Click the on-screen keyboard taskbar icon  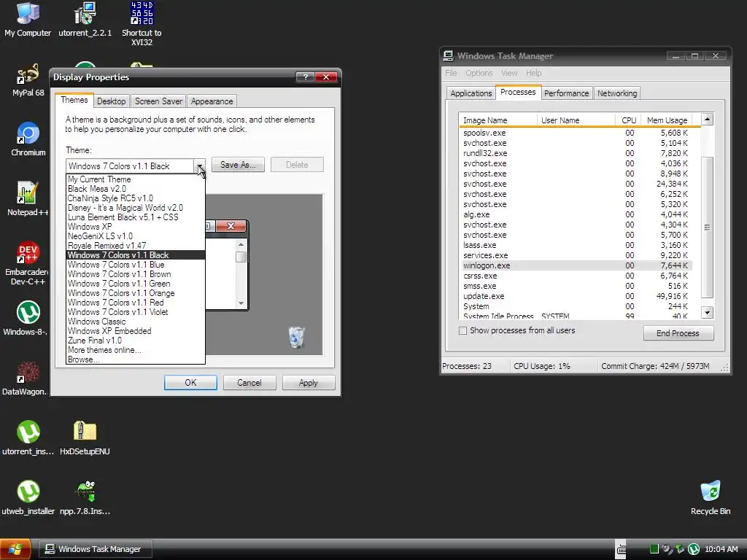[x=622, y=550]
